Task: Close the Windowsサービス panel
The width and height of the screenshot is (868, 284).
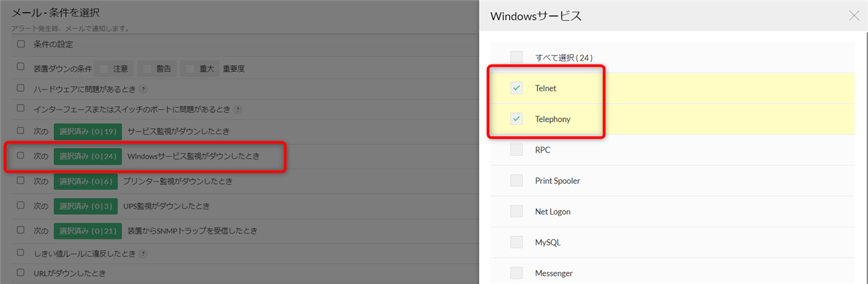Action: 854,16
